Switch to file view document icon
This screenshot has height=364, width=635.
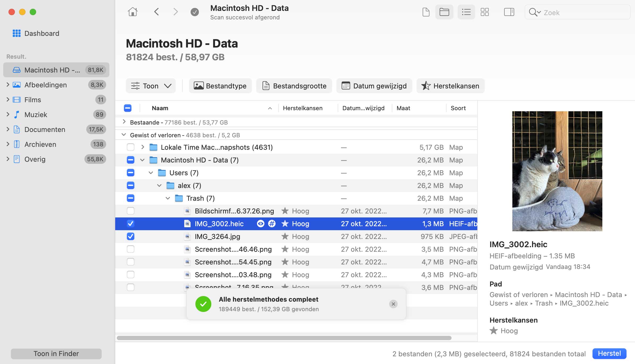pyautogui.click(x=426, y=12)
